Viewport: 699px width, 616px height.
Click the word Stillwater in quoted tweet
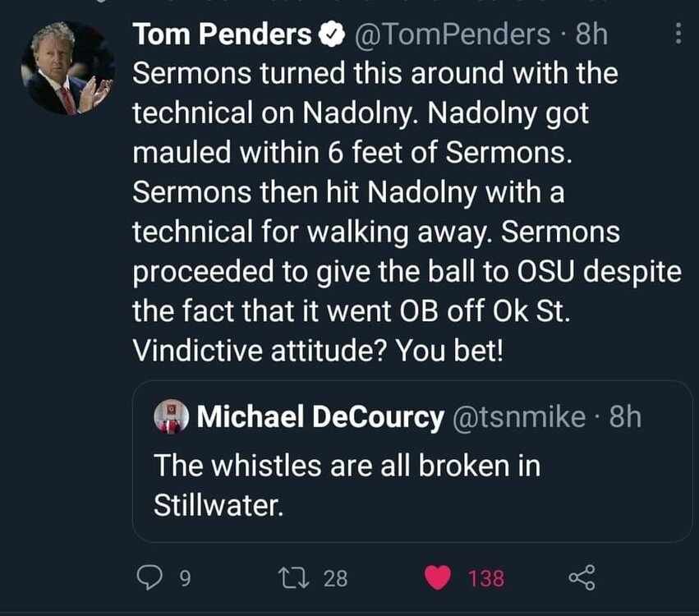coord(218,504)
